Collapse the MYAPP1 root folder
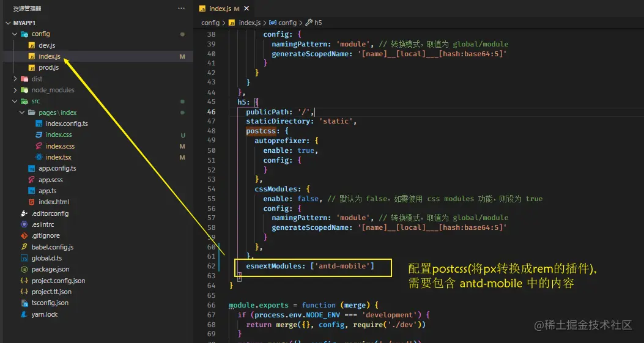 (8, 23)
